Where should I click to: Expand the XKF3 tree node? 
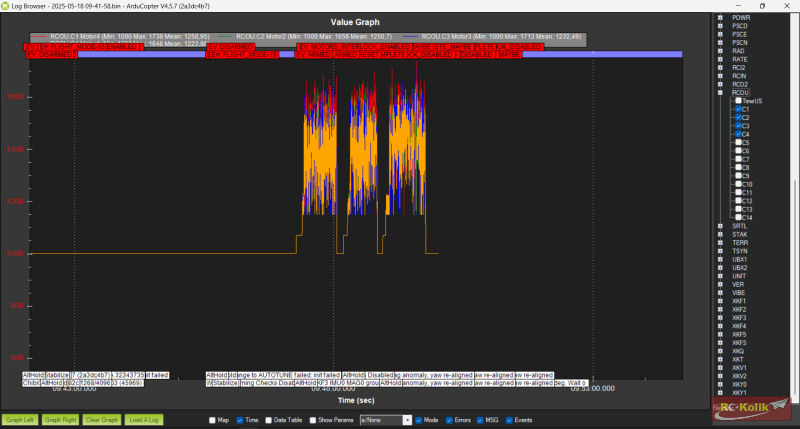tap(720, 318)
